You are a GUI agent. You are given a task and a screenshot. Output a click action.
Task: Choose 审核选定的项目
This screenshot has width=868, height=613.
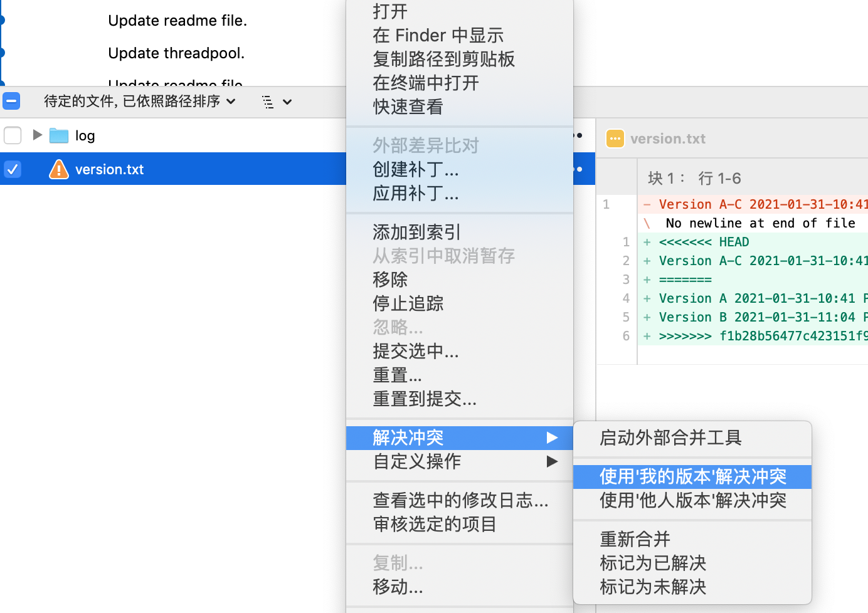(460, 524)
